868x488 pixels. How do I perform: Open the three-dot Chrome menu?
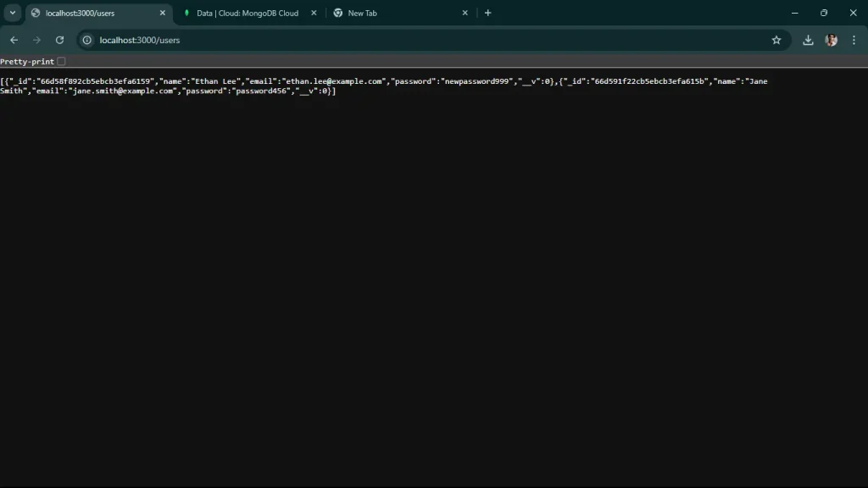click(x=854, y=40)
